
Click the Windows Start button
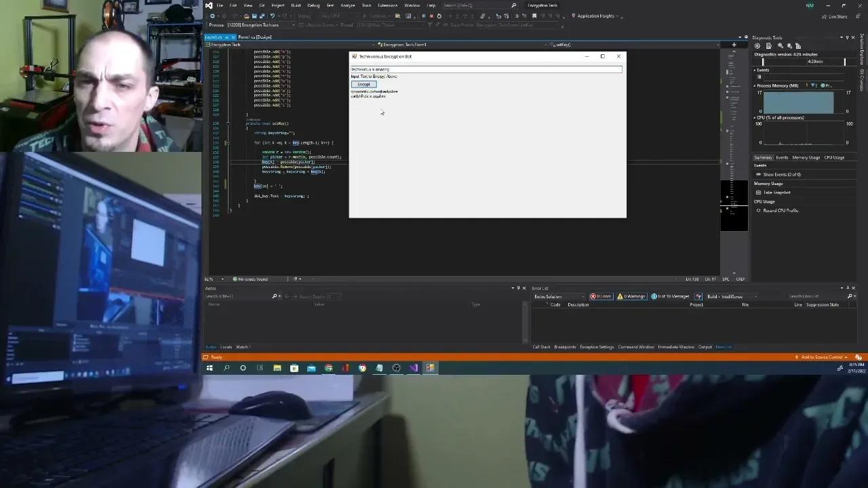click(x=210, y=368)
